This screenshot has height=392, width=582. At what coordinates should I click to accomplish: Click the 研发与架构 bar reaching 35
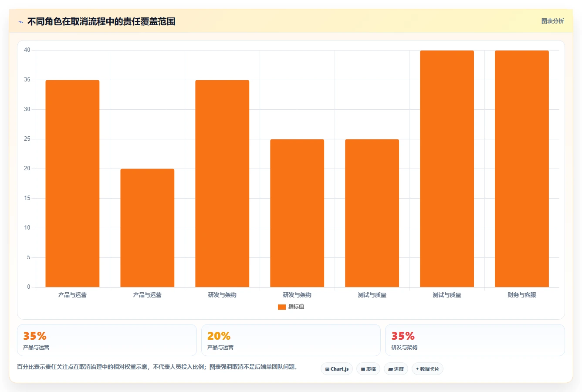(x=222, y=183)
